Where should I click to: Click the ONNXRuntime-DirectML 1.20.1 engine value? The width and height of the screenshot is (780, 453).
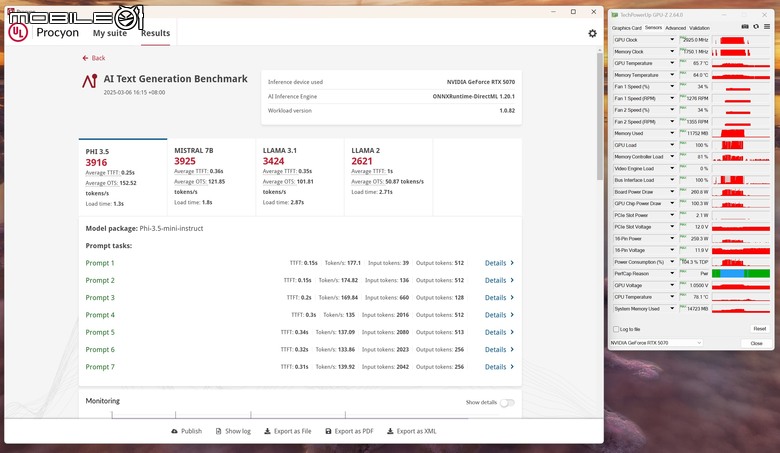pos(474,96)
